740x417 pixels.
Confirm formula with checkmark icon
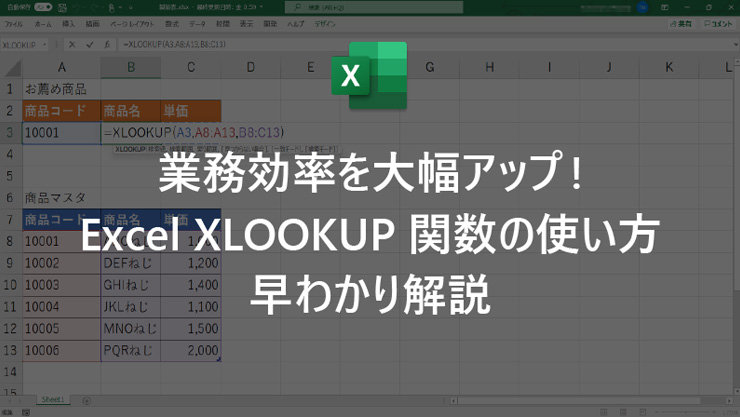[90, 44]
